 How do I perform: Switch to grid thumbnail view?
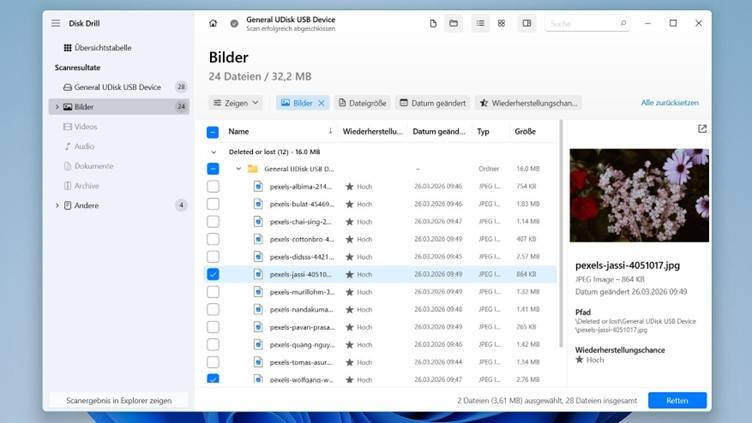501,23
